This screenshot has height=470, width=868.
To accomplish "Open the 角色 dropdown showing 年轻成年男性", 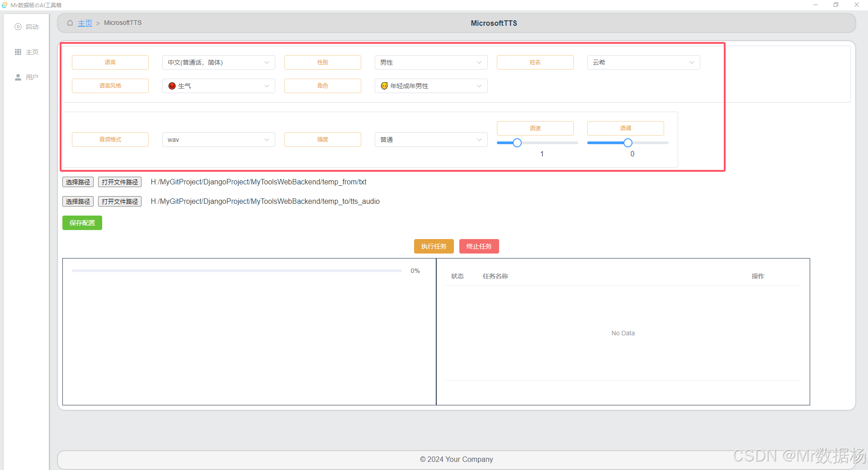I will [431, 86].
